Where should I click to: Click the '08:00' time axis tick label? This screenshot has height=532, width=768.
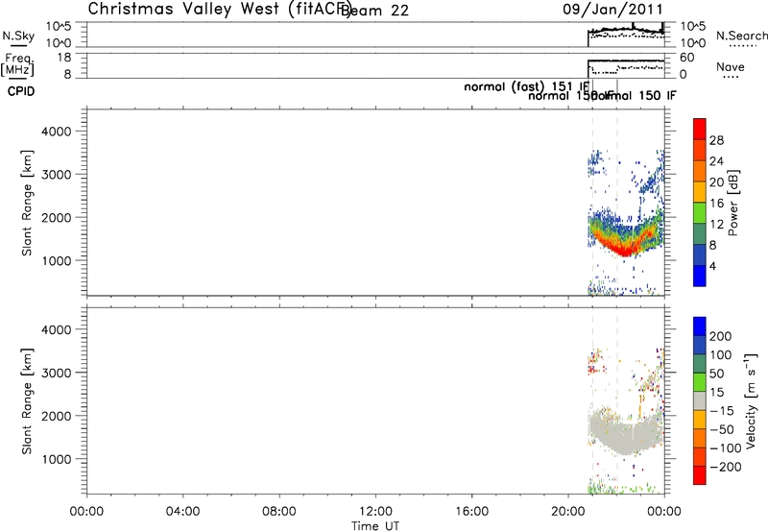279,512
